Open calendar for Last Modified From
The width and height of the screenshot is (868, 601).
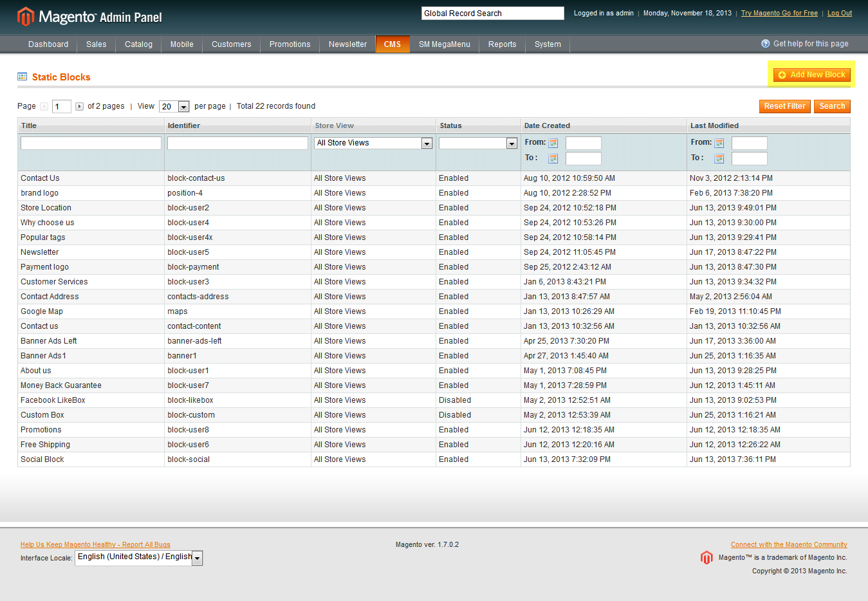click(x=719, y=143)
